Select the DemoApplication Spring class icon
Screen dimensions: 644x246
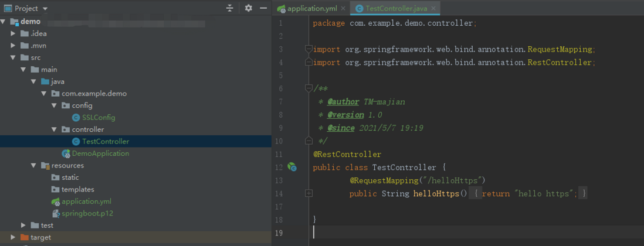tap(66, 153)
